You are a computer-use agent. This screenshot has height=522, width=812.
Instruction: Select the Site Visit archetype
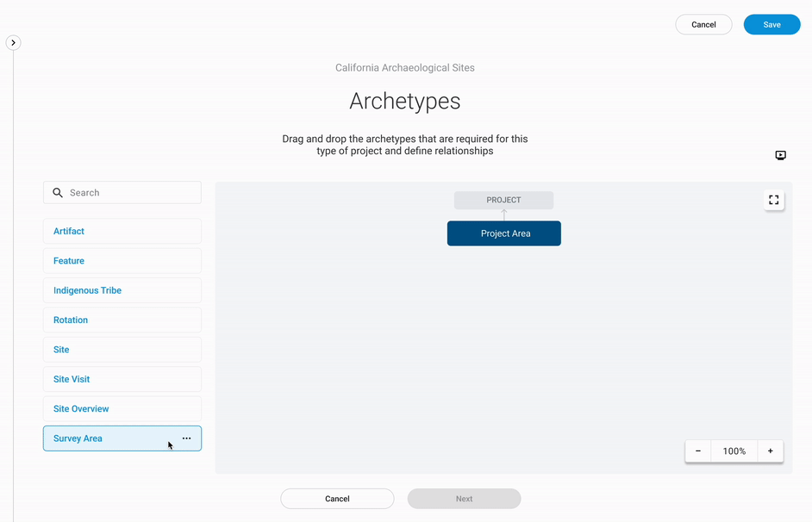click(122, 379)
